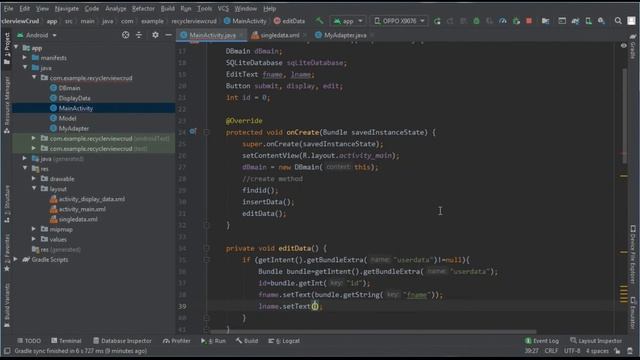
Task: Open singledata.xml in the layout folder
Action: click(73, 220)
